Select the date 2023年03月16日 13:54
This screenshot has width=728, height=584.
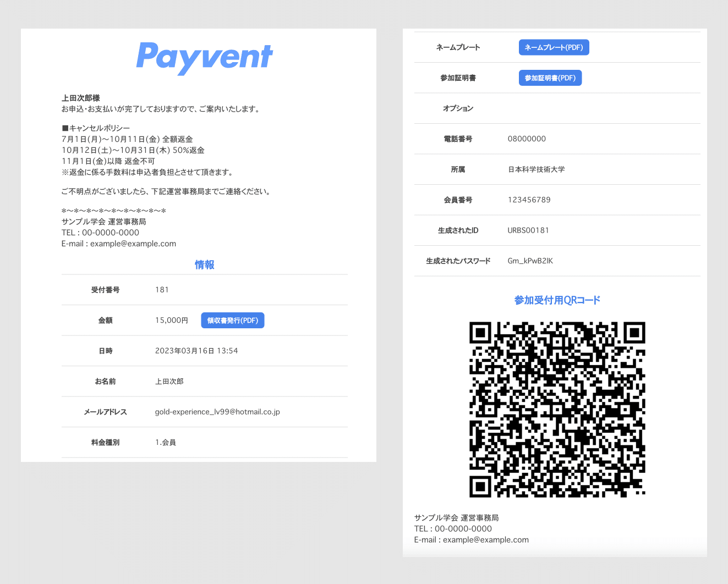point(196,351)
